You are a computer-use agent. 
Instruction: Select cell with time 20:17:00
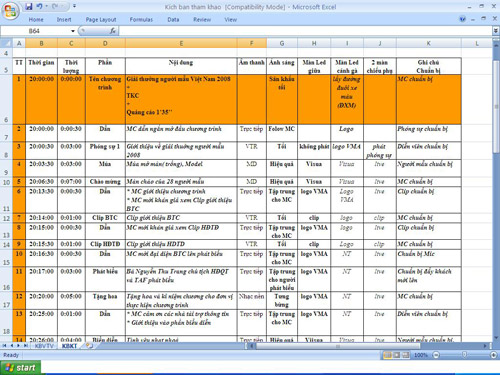(x=41, y=279)
